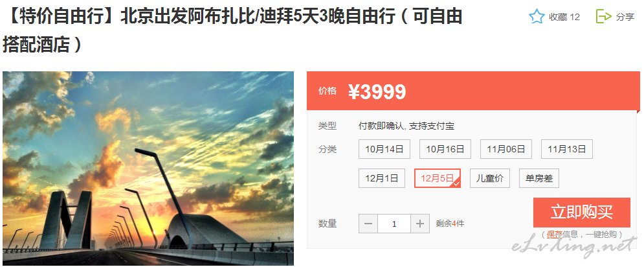
Task: Choose the 11月13日 date option
Action: [567, 149]
